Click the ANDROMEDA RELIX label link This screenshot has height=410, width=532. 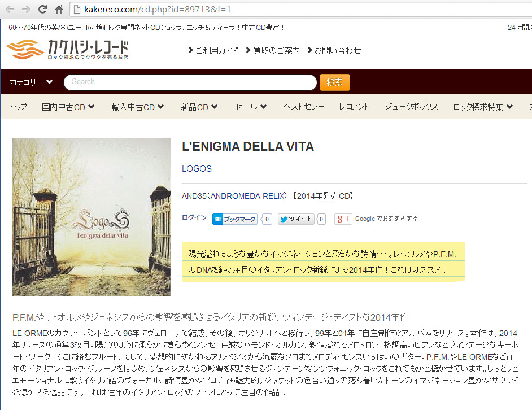pos(248,196)
